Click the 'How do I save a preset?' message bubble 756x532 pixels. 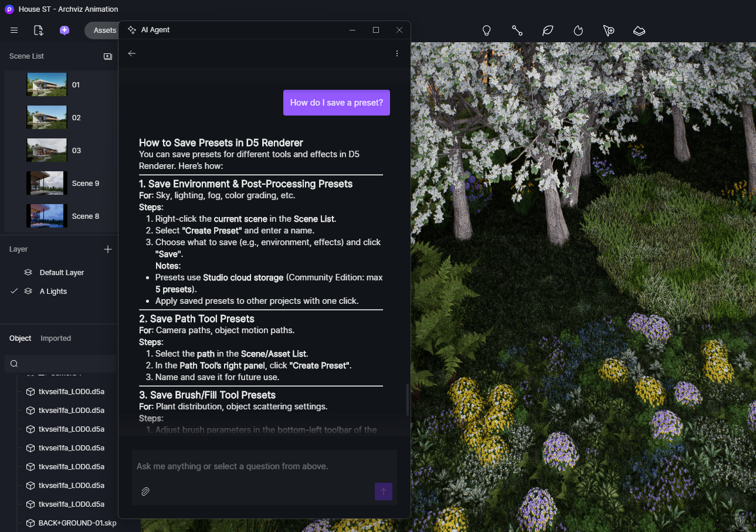pos(337,103)
